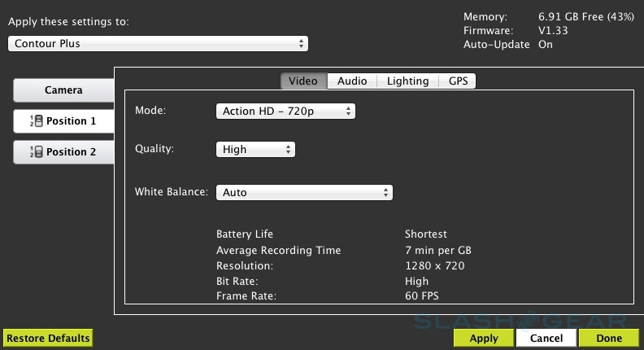The height and width of the screenshot is (350, 644).
Task: Click the Auto-Update On status
Action: pyautogui.click(x=545, y=45)
